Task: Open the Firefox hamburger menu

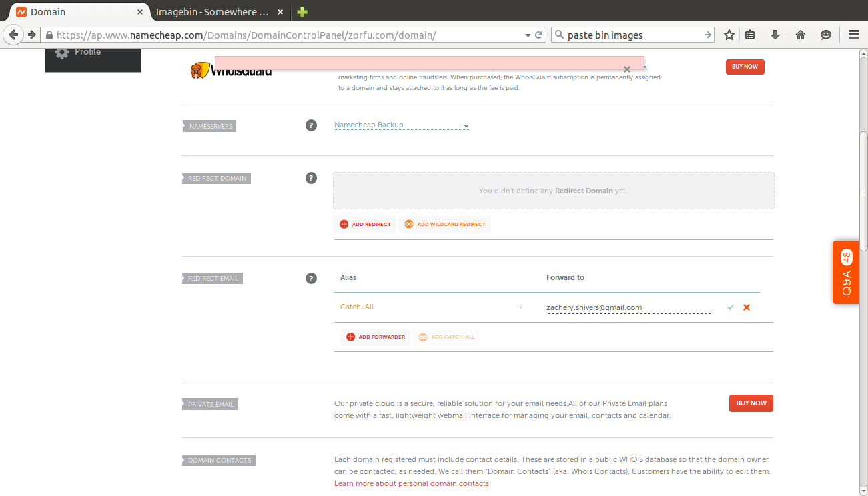Action: (x=854, y=35)
